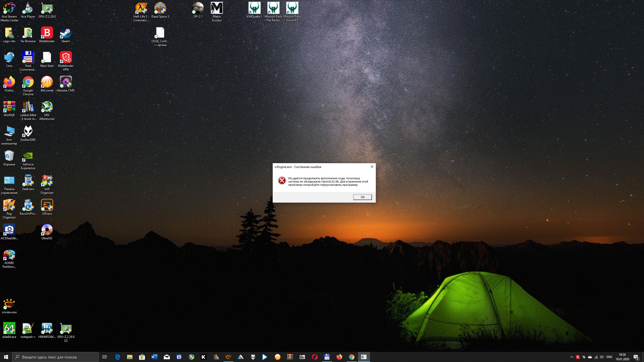644x362 pixels.
Task: Open the Windows Start menu
Action: click(6, 357)
